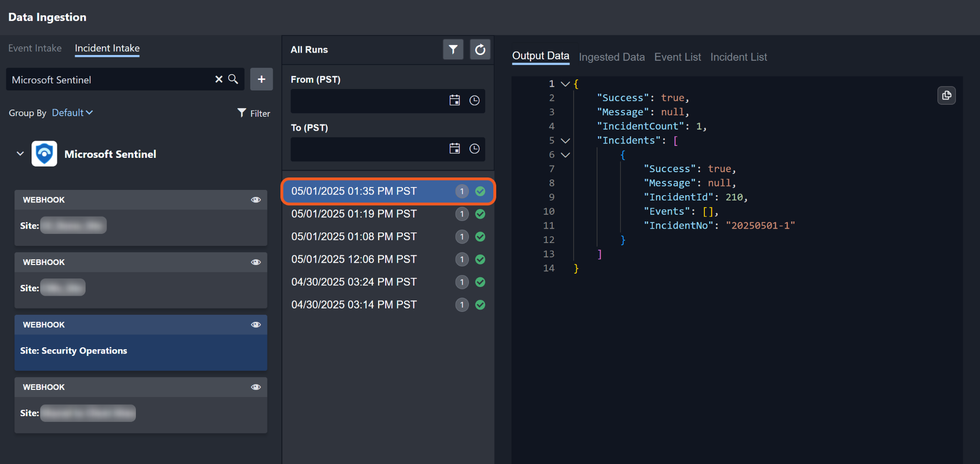The width and height of the screenshot is (980, 464).
Task: Open the To (PST) time picker
Action: click(x=474, y=149)
